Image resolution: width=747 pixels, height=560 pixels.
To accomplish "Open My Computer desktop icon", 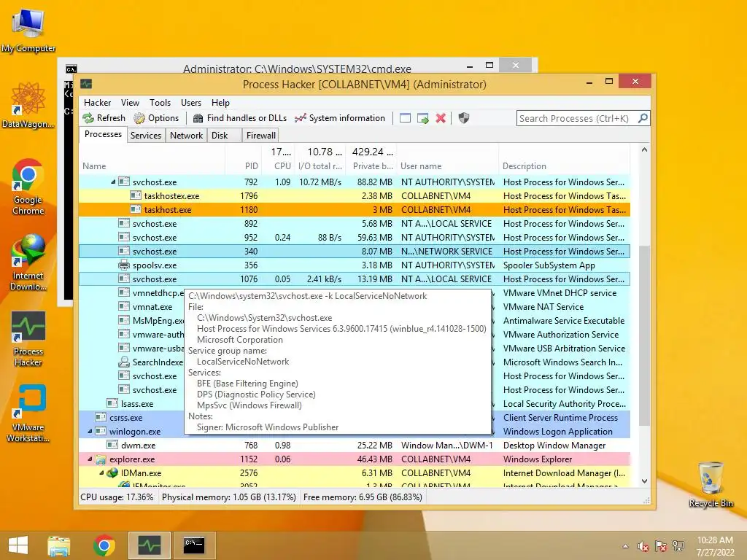I will 28,31.
